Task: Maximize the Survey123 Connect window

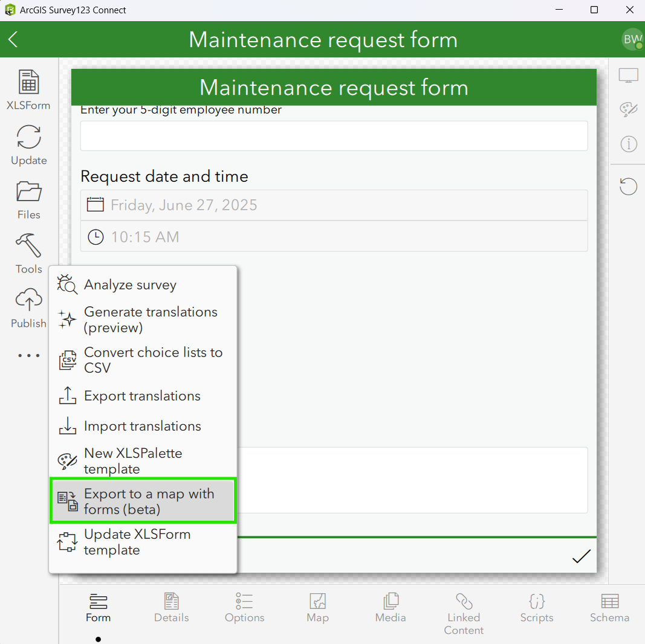Action: 594,10
